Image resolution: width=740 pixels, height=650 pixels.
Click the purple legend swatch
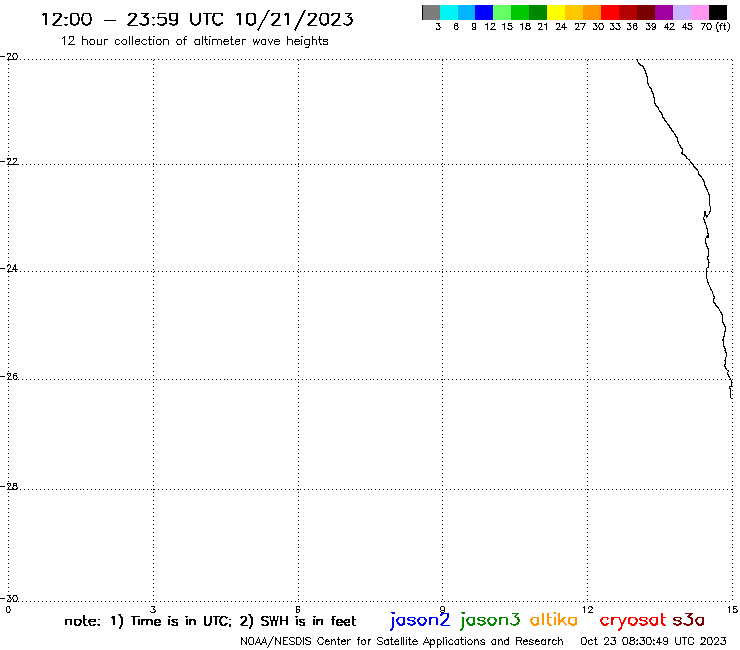pyautogui.click(x=664, y=12)
